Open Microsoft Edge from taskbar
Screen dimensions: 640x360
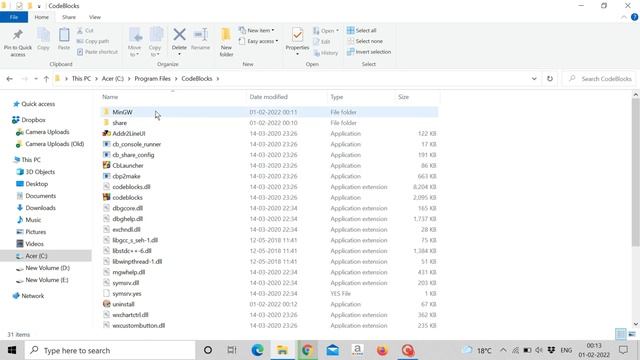point(257,350)
